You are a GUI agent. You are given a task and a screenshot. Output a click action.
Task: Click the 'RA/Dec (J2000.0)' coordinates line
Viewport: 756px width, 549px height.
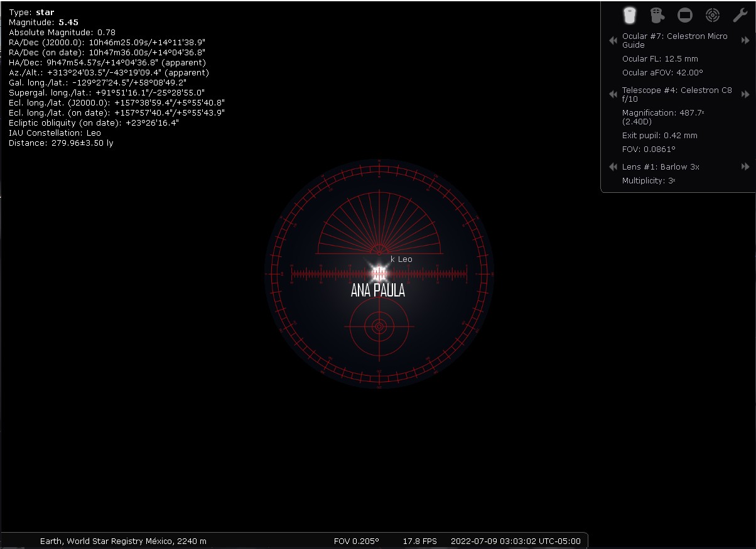coord(107,43)
